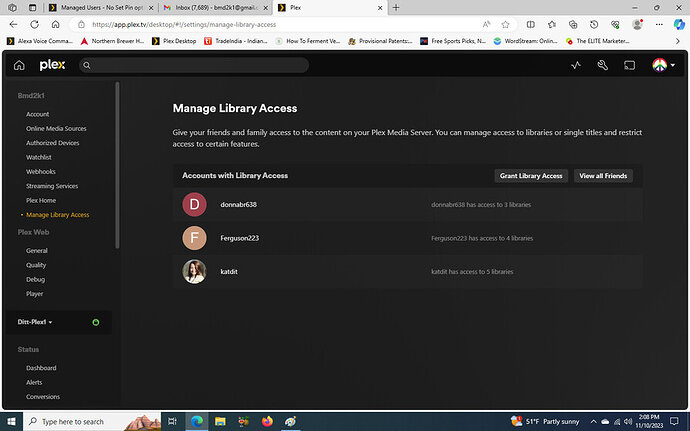The width and height of the screenshot is (690, 431).
Task: Click the settings sidebar scrollbar
Action: [117, 165]
